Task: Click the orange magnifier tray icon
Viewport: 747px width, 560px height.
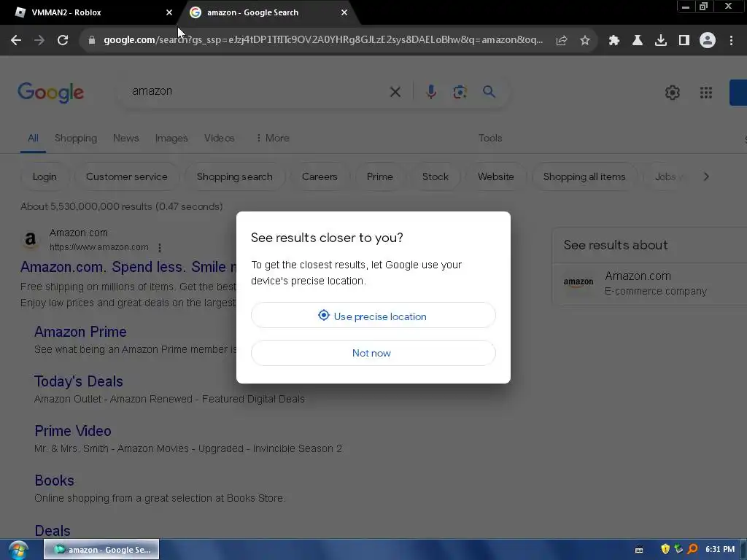Action: 693,549
